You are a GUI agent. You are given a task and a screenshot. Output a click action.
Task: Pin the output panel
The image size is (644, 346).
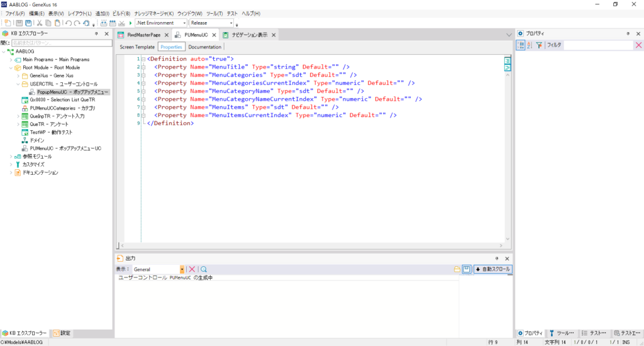(497, 259)
